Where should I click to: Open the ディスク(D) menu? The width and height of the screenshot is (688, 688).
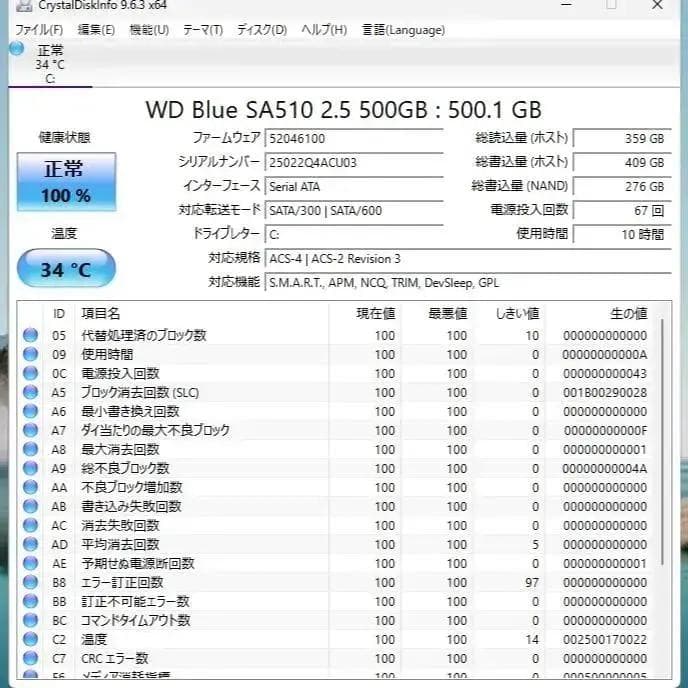pyautogui.click(x=262, y=30)
